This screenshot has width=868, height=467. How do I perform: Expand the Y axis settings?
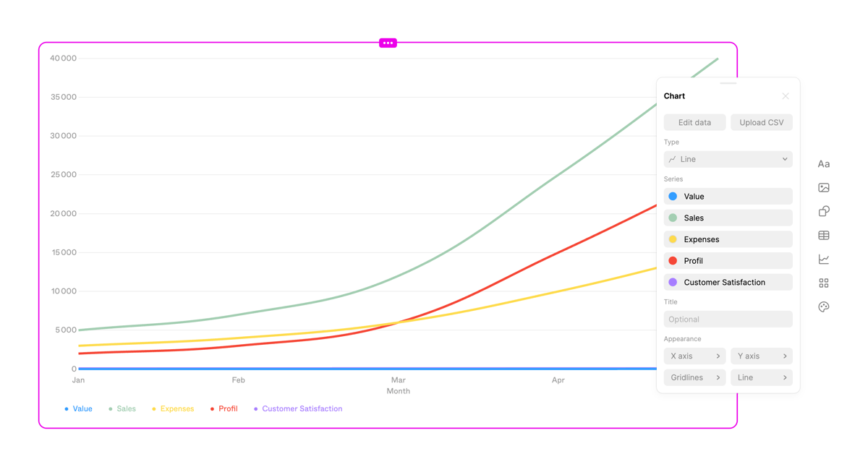pos(762,356)
